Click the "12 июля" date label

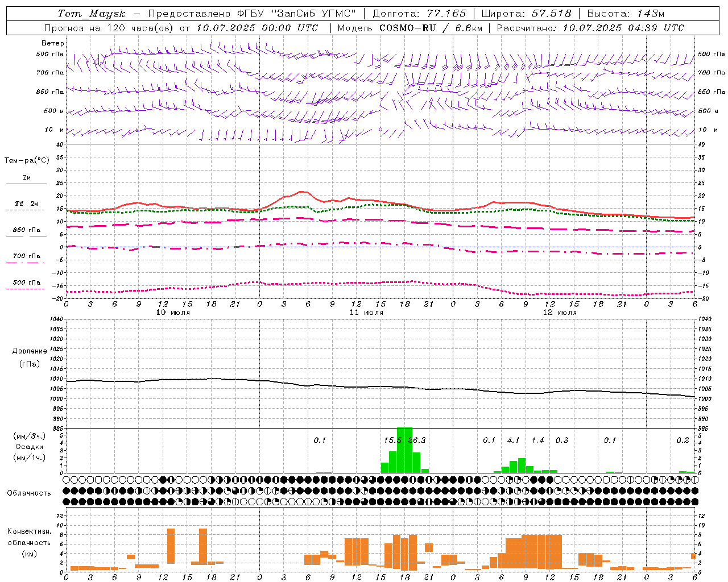(x=560, y=313)
